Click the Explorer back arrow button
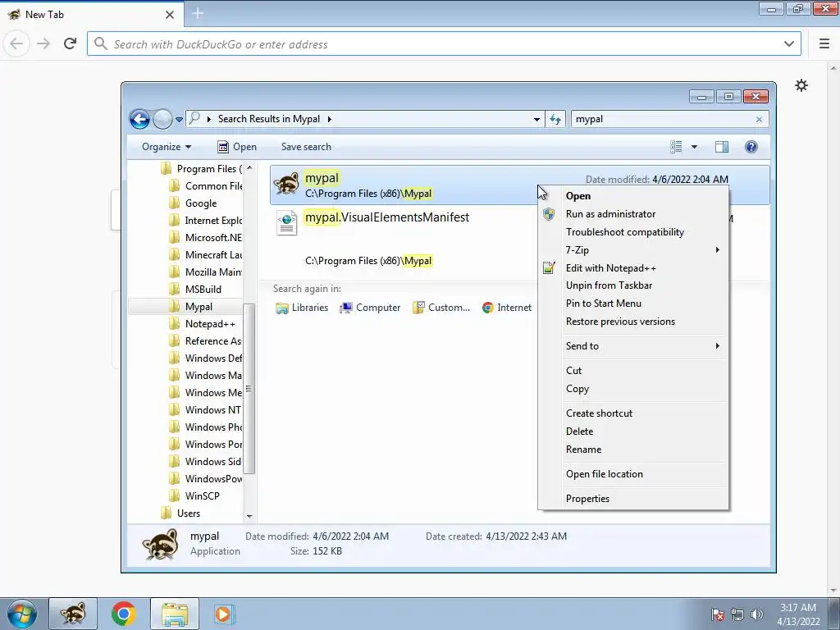 (x=139, y=119)
